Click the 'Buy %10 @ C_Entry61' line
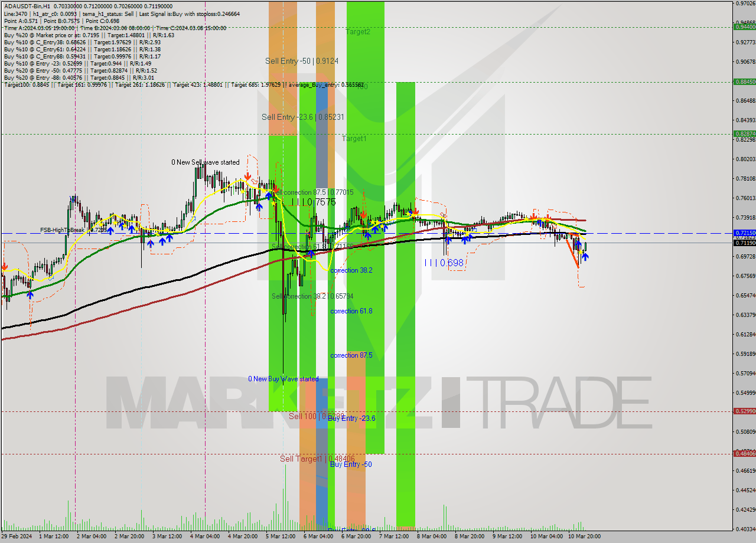 click(x=82, y=49)
